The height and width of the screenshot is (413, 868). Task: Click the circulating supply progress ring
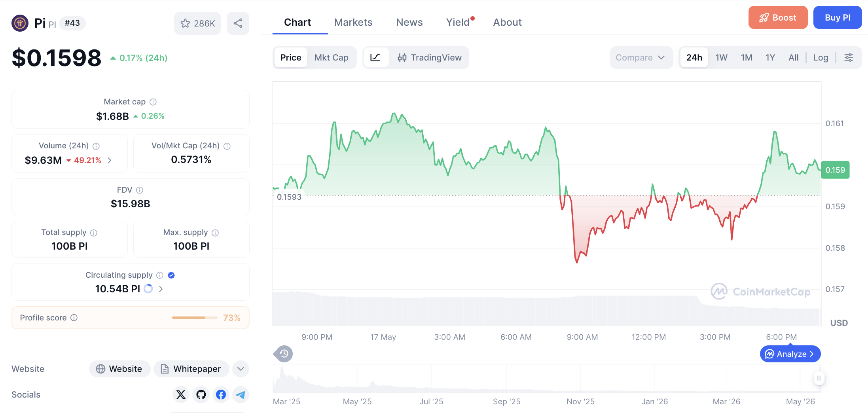(x=148, y=289)
